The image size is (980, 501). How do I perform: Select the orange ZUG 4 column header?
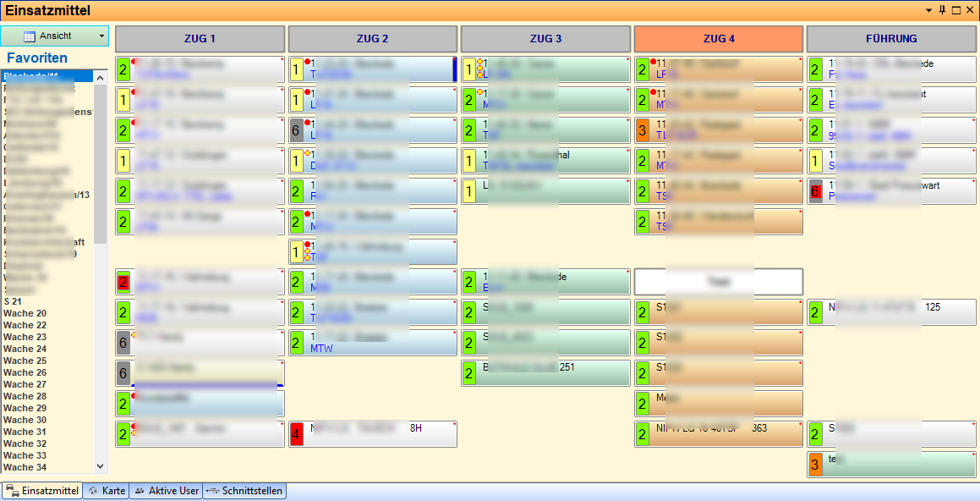[x=719, y=39]
